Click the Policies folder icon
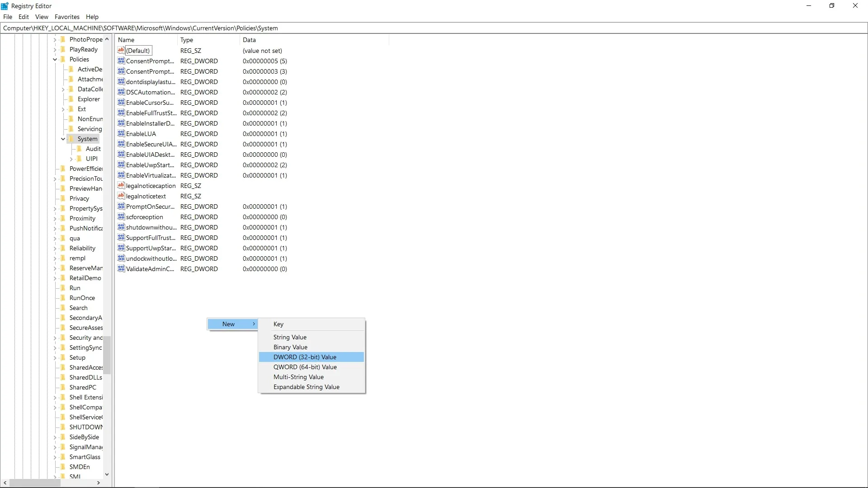The image size is (868, 488). (63, 59)
